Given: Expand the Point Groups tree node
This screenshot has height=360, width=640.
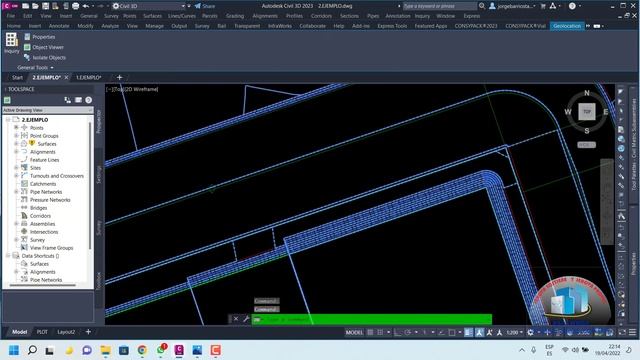Looking at the screenshot, I should [x=16, y=136].
